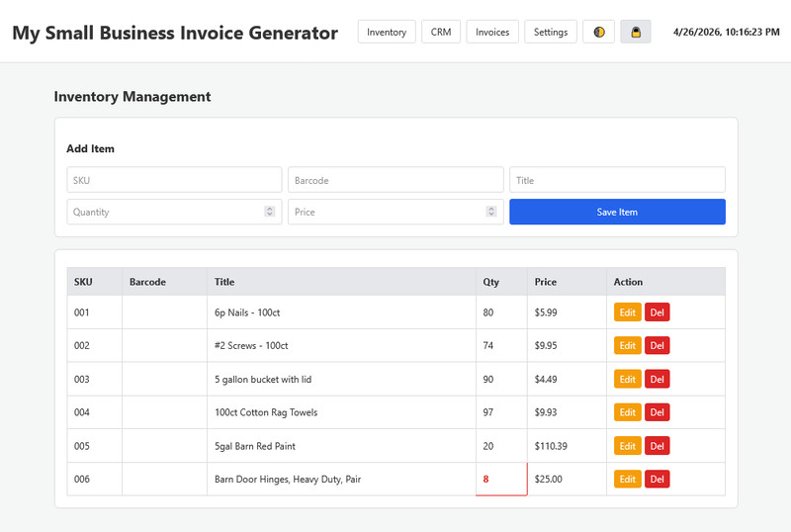Toggle the dark/light theme icon
This screenshot has height=532, width=791.
[x=598, y=32]
